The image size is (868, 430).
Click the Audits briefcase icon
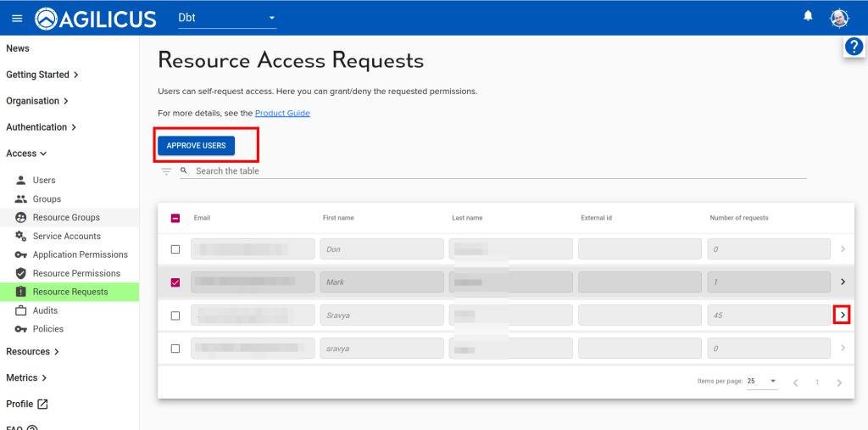[x=21, y=311]
